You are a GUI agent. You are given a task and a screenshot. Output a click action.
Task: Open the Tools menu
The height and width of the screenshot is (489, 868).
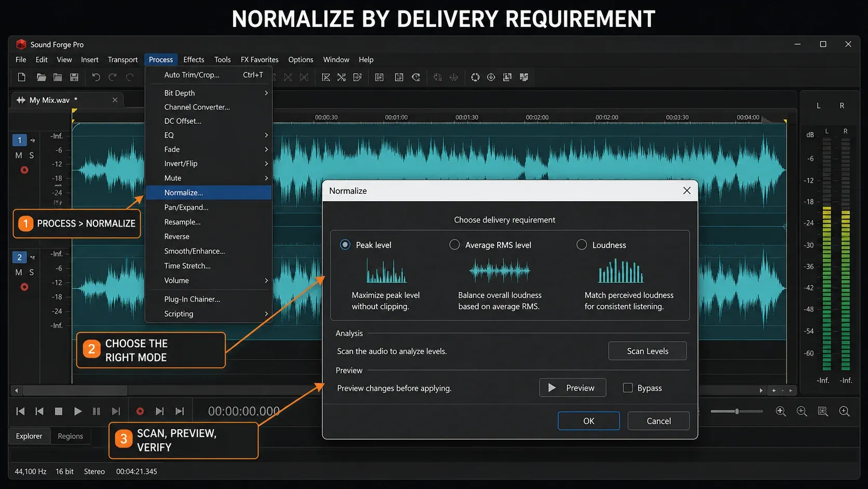click(222, 60)
